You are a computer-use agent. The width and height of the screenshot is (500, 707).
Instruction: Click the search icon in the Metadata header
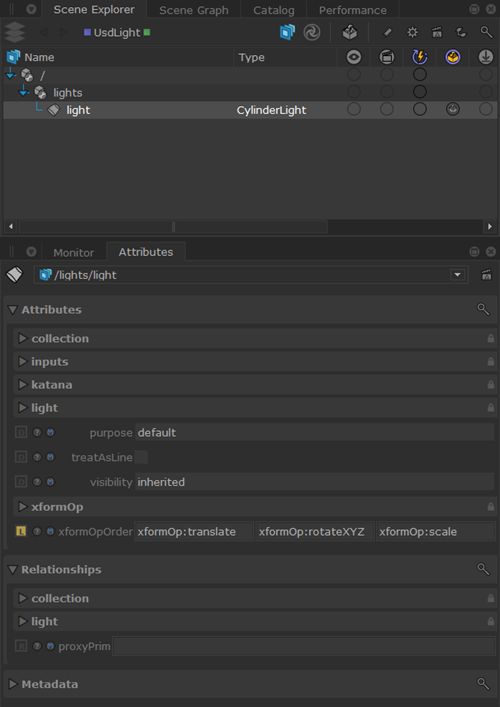point(483,684)
